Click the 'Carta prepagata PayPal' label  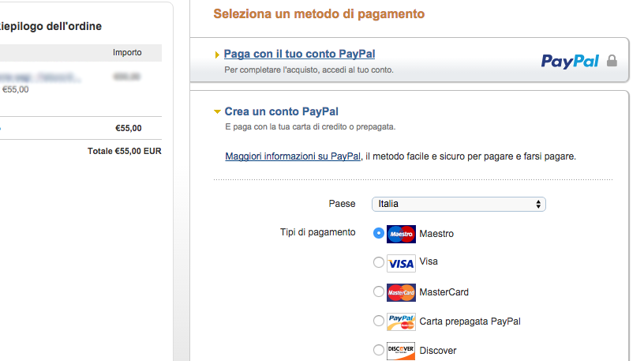470,322
